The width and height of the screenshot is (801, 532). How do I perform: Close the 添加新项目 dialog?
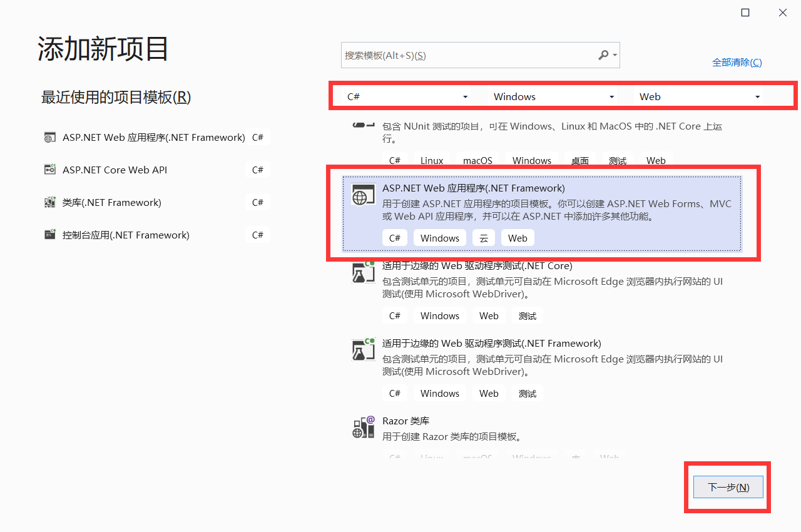(x=783, y=13)
